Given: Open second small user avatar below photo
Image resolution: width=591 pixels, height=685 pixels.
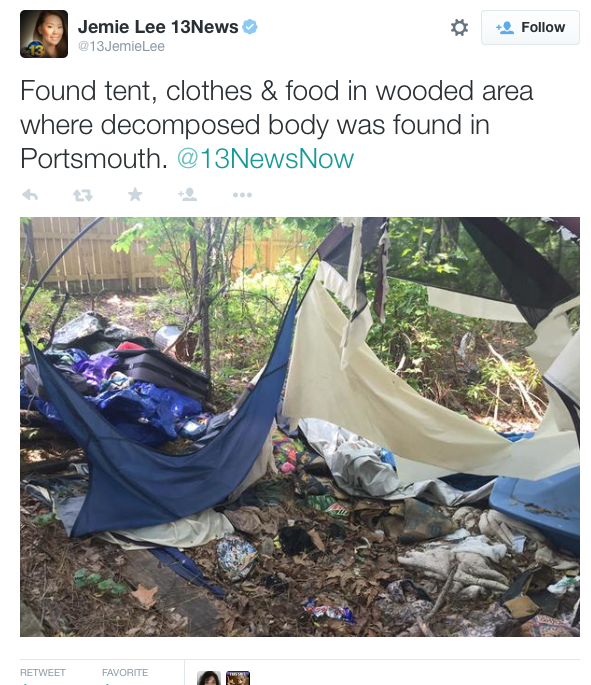Looking at the screenshot, I should coord(238,678).
